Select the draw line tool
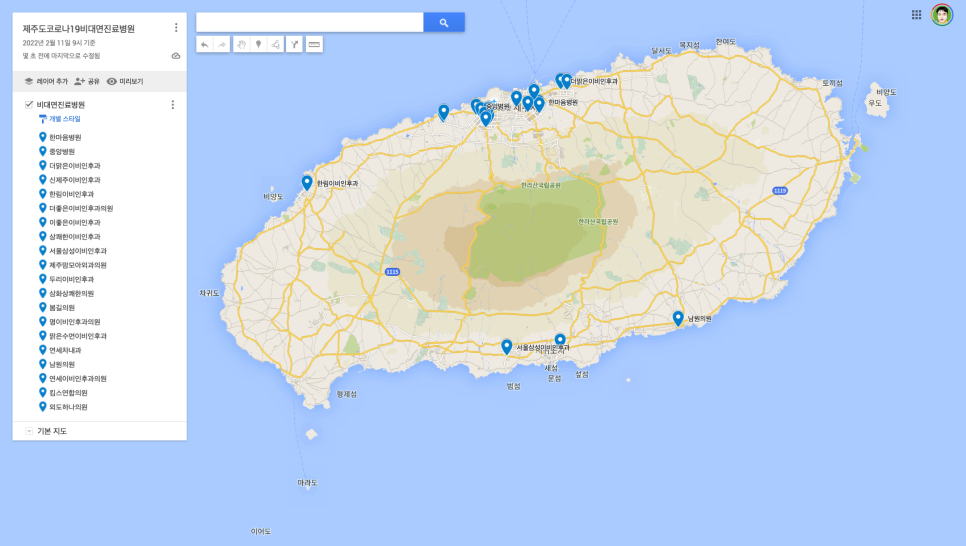The image size is (966, 546). point(276,44)
